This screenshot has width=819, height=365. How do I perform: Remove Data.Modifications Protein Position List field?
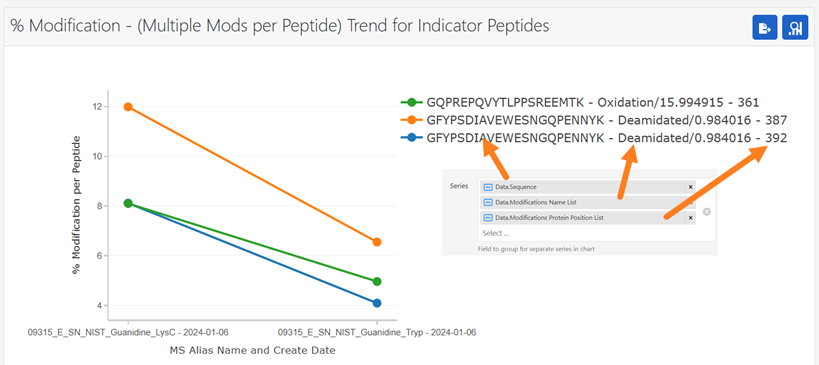point(690,218)
